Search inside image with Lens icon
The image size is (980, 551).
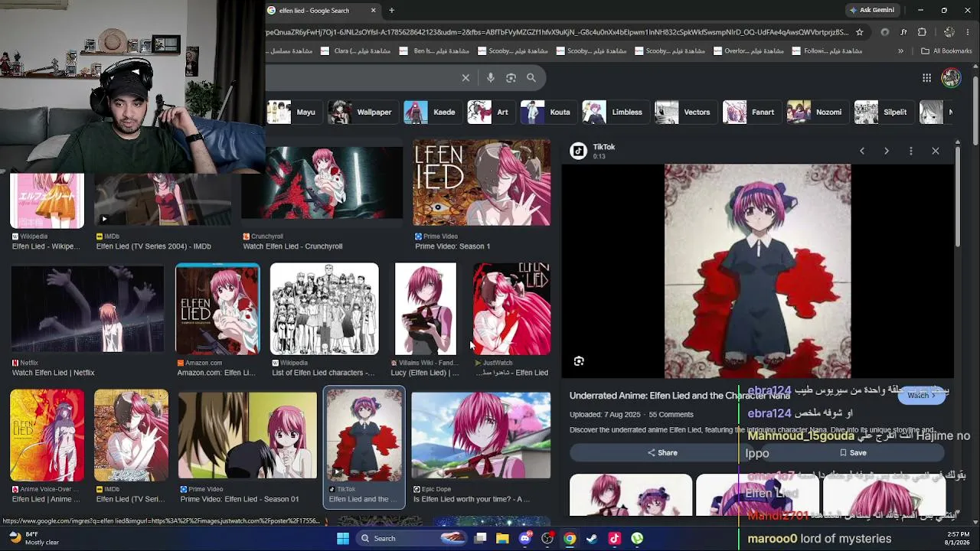pos(579,361)
